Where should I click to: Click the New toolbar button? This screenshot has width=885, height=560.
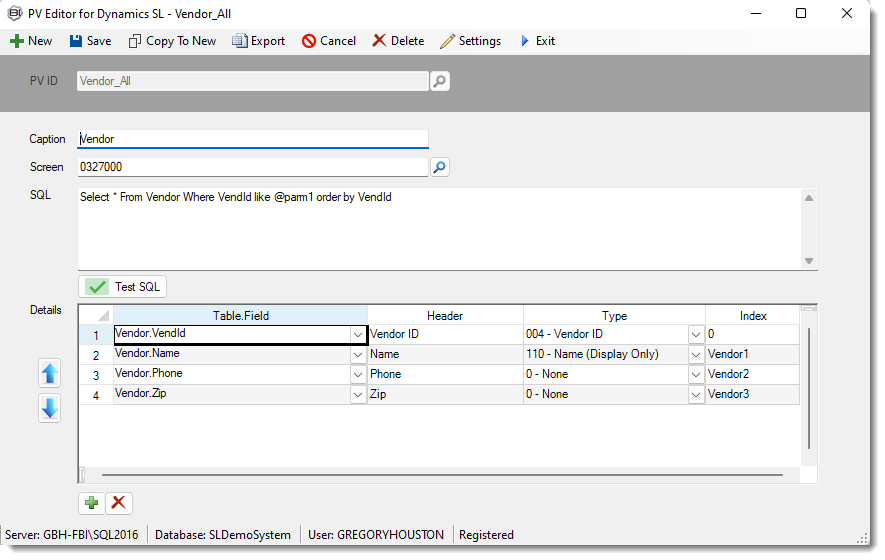point(31,41)
